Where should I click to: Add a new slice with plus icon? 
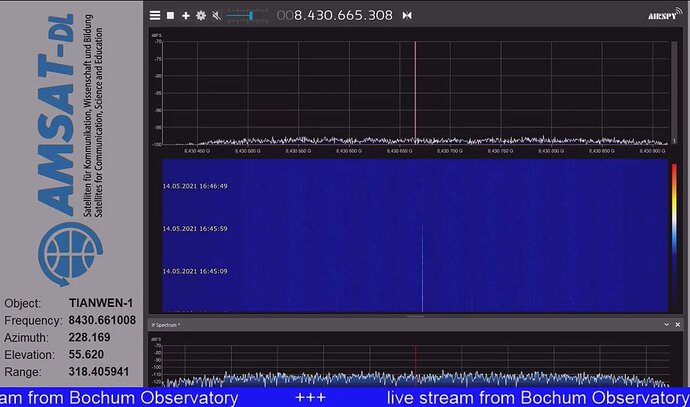pyautogui.click(x=186, y=15)
